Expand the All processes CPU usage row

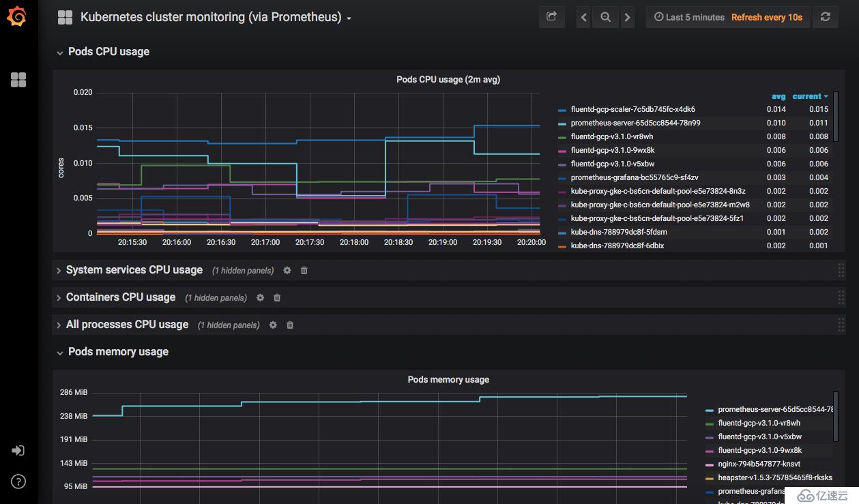pos(127,325)
